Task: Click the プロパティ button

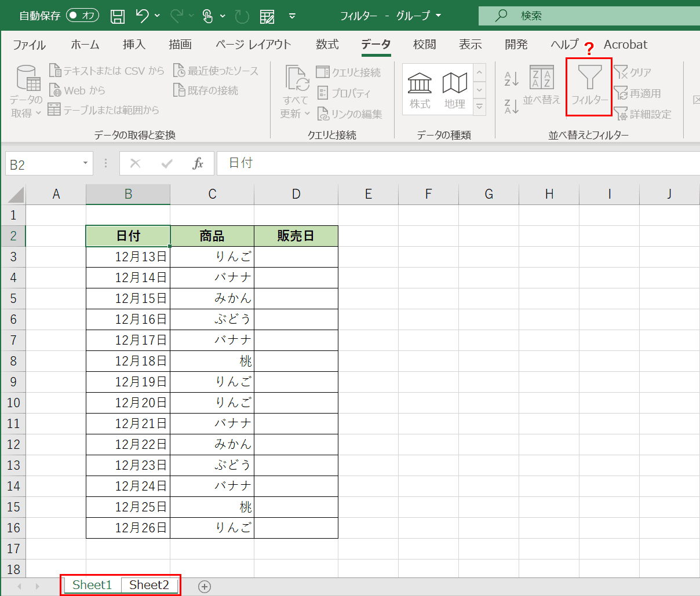Action: (344, 93)
